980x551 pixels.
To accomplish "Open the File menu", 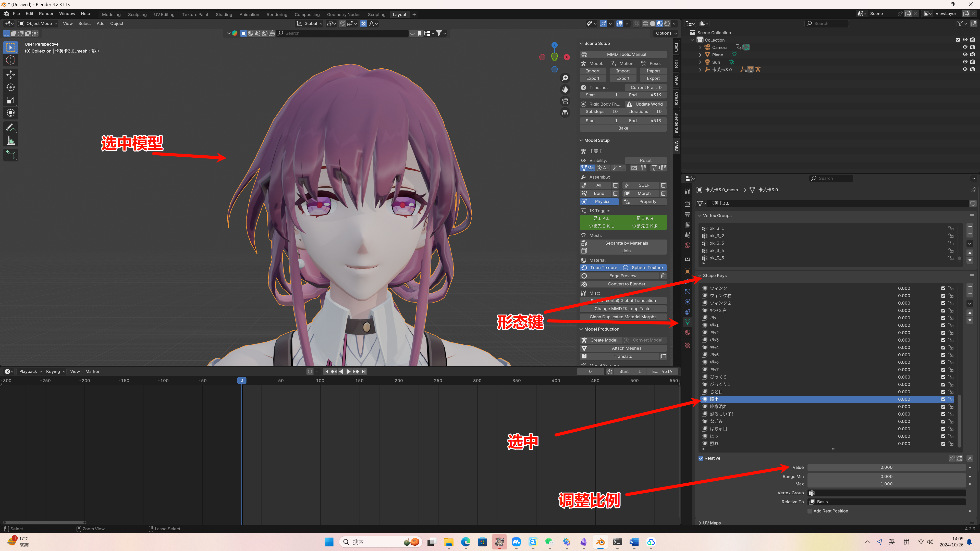I will click(x=16, y=14).
